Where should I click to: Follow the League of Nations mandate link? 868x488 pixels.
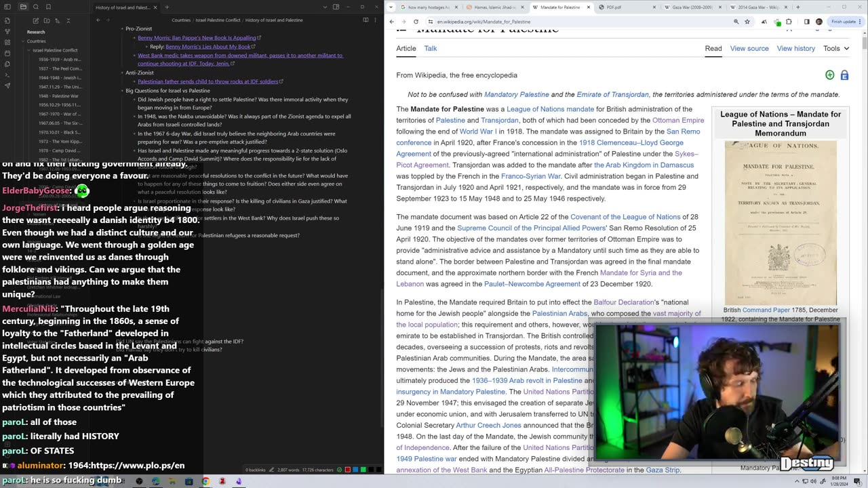tap(550, 109)
